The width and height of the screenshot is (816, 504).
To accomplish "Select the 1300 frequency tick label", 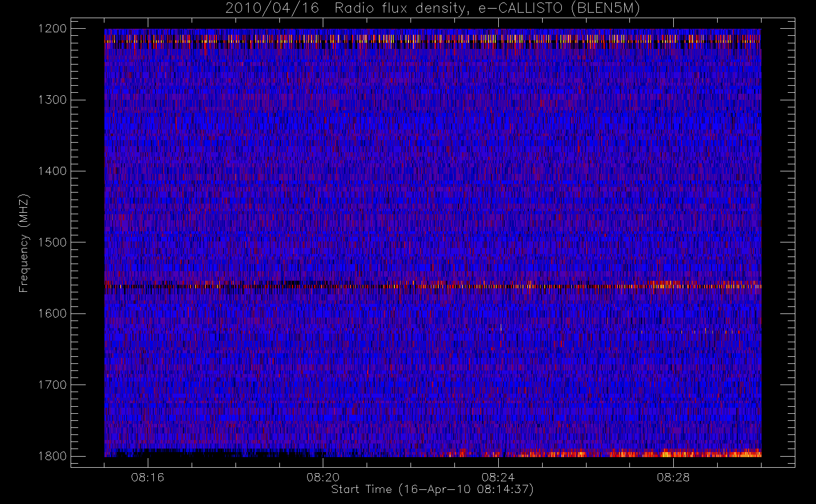I will [x=52, y=100].
